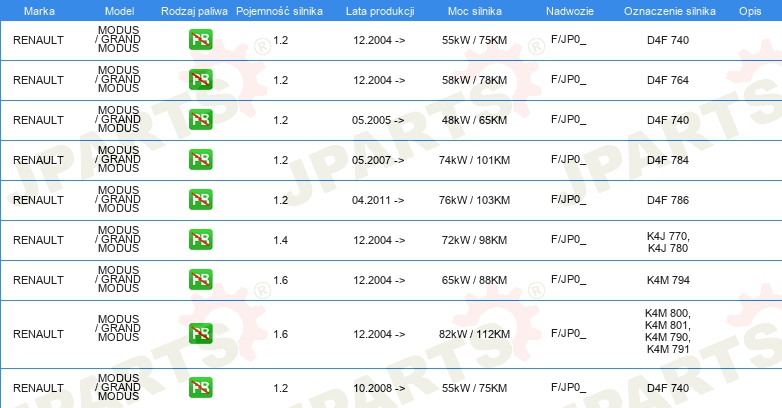Select the 48kW / 65KM power cell

tap(474, 120)
